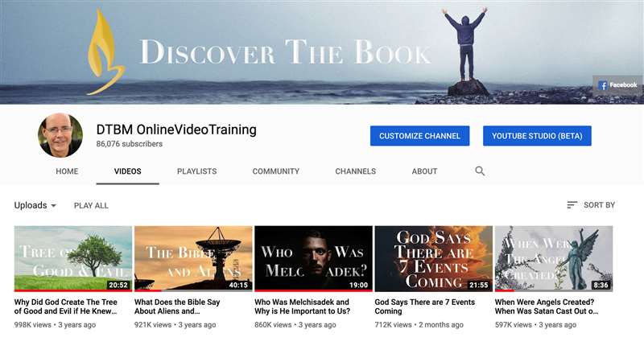Go to the Community tab
Image resolution: width=644 pixels, height=362 pixels.
(275, 171)
